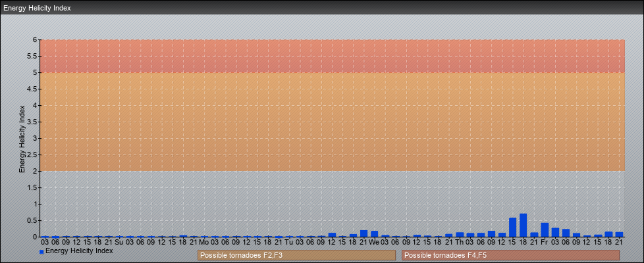Click the Su day label on x-axis
The height and width of the screenshot is (263, 644).
point(119,242)
